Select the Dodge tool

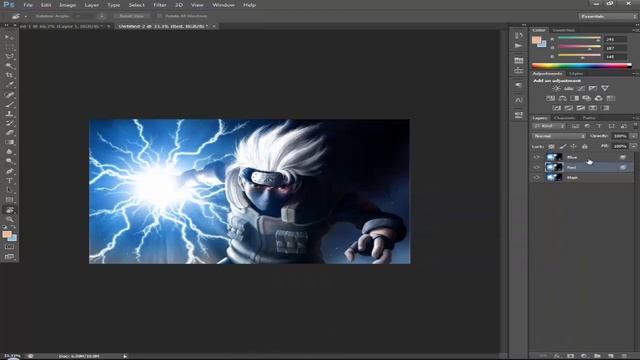tap(9, 161)
